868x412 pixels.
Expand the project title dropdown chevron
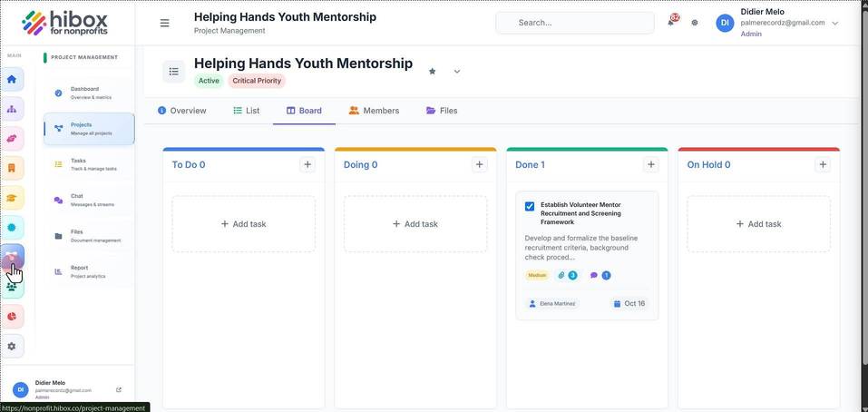[x=457, y=72]
